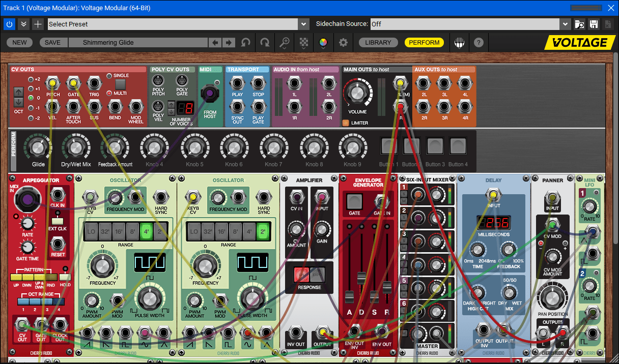Click the MIDI FROM HOST jack
619x364 pixels.
(209, 94)
